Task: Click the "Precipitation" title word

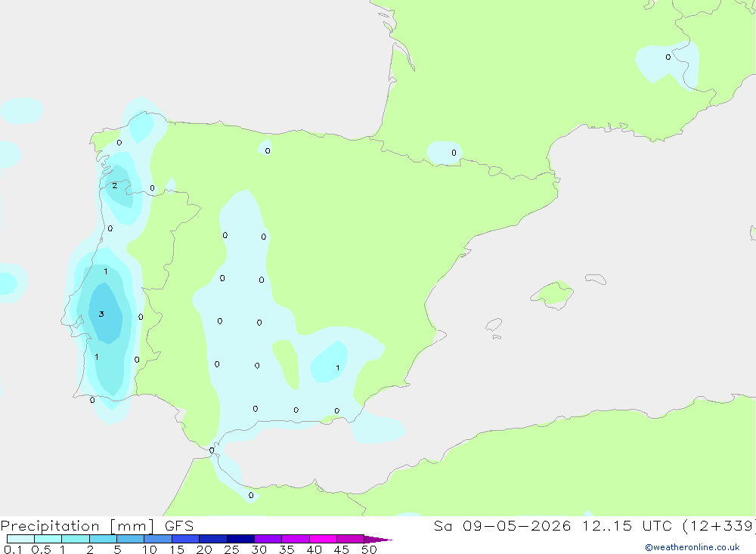Action: pyautogui.click(x=50, y=526)
